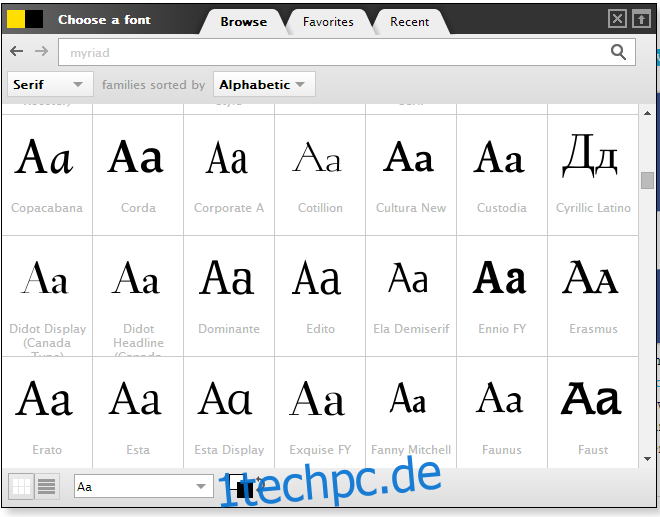Select the Exquise FY font sample
This screenshot has width=660, height=517.
320,413
